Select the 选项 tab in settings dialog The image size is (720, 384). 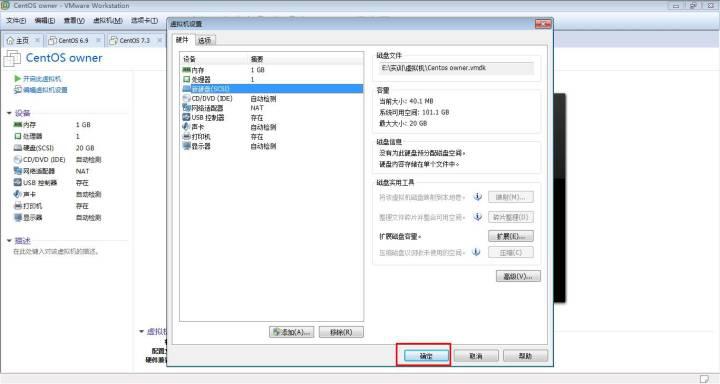pos(205,40)
